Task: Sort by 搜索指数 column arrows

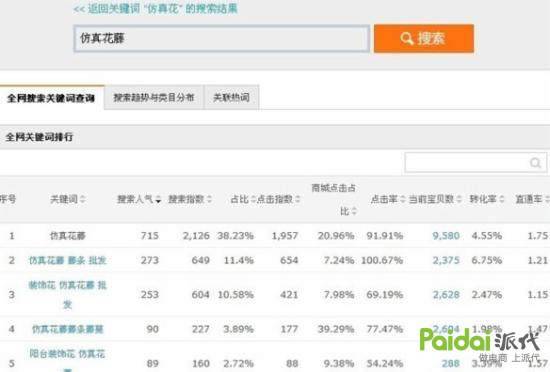Action: coord(209,199)
